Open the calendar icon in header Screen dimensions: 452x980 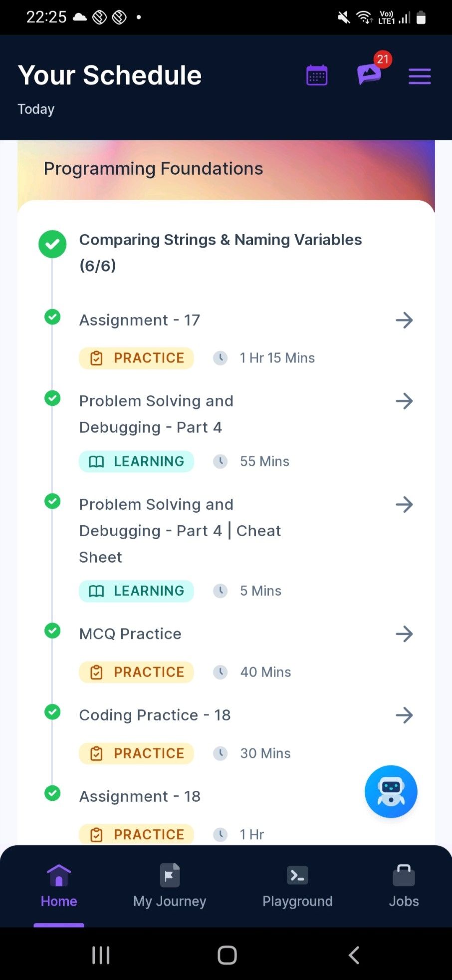tap(317, 76)
